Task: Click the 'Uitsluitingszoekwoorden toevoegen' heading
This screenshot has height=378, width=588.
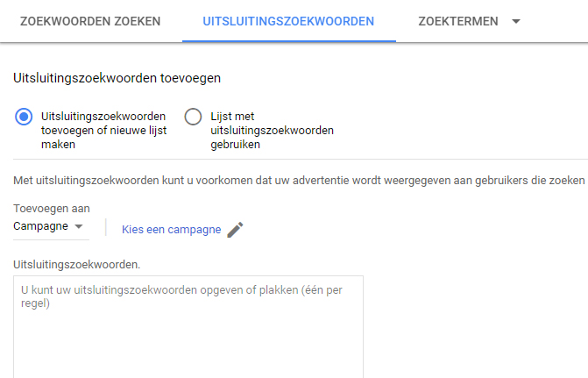Action: (117, 78)
